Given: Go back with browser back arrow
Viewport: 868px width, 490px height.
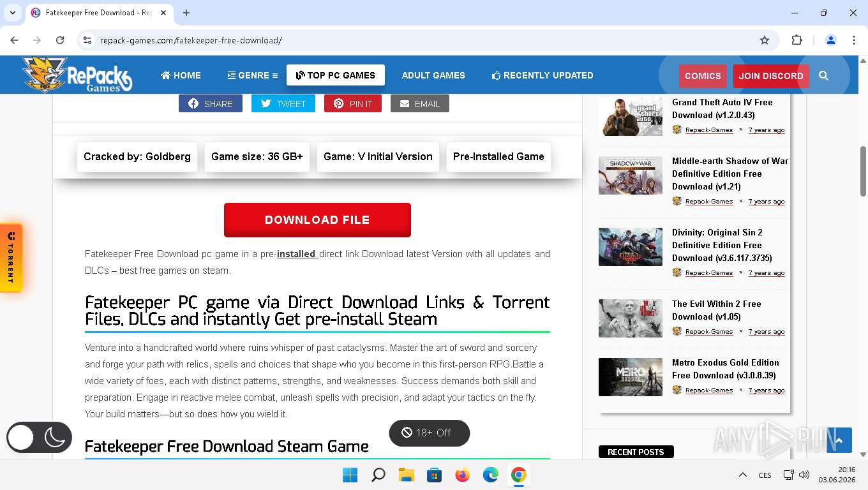Looking at the screenshot, I should [14, 40].
